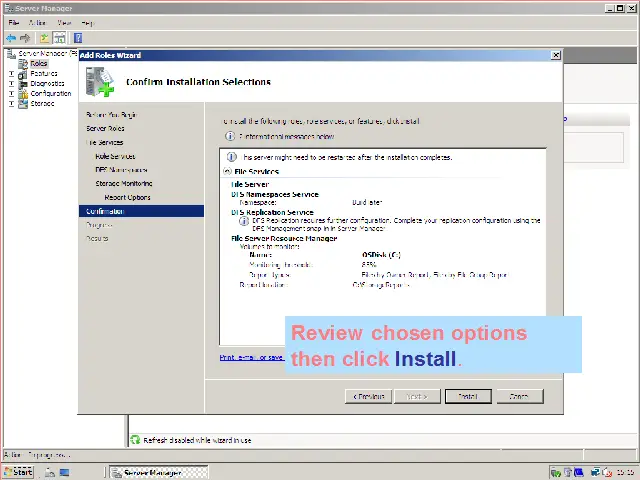Click the server with green plus wizard icon
The width and height of the screenshot is (640, 480).
coord(100,82)
